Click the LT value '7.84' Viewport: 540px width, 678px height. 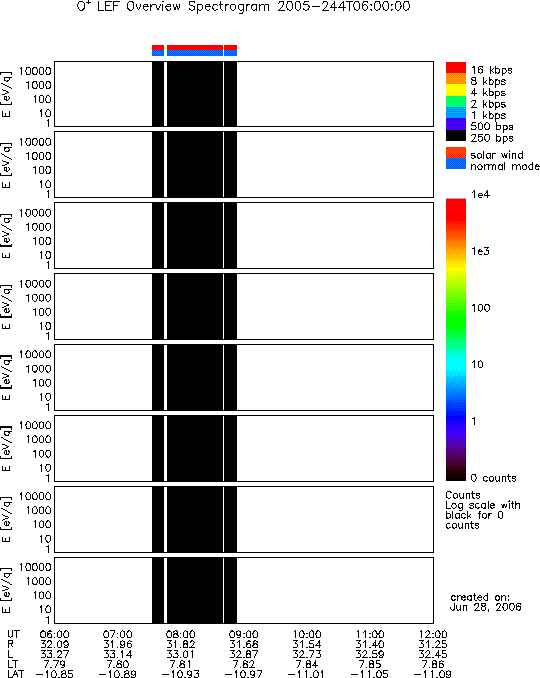point(307,664)
